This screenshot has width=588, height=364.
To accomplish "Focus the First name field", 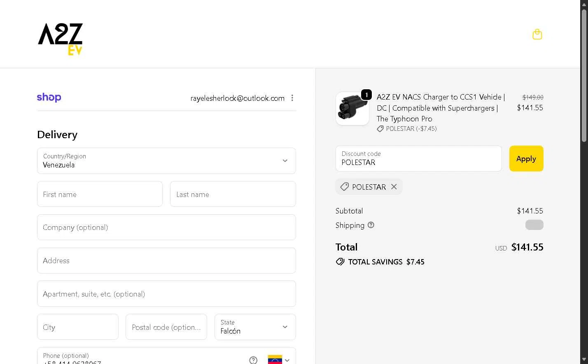I will pyautogui.click(x=100, y=194).
